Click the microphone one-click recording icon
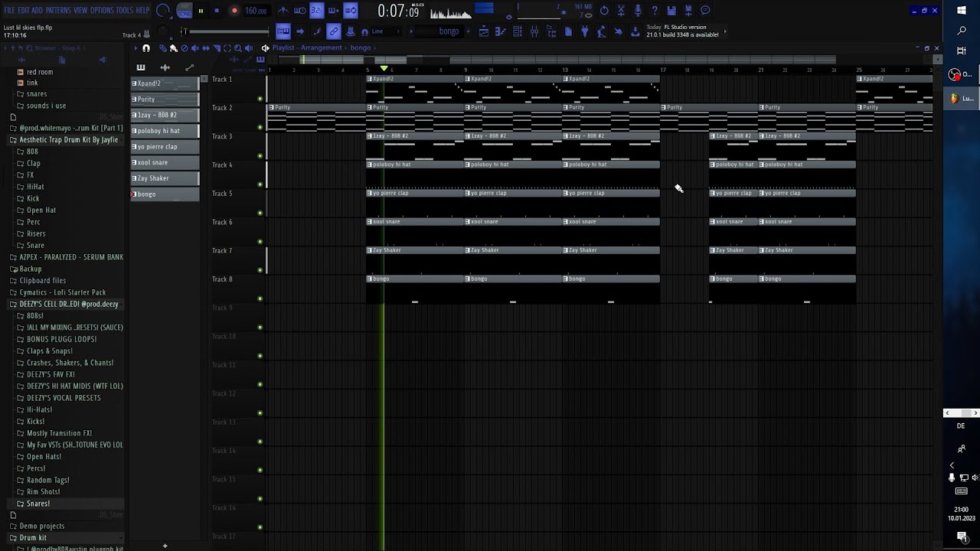 coord(638,11)
